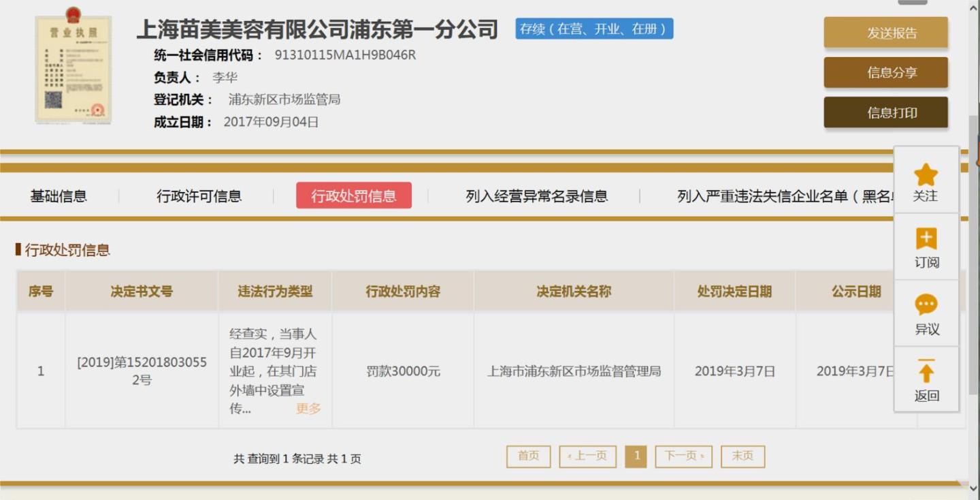
Task: Click the 上海市浦东新区市场监督管理局 authority cell
Action: coord(574,371)
